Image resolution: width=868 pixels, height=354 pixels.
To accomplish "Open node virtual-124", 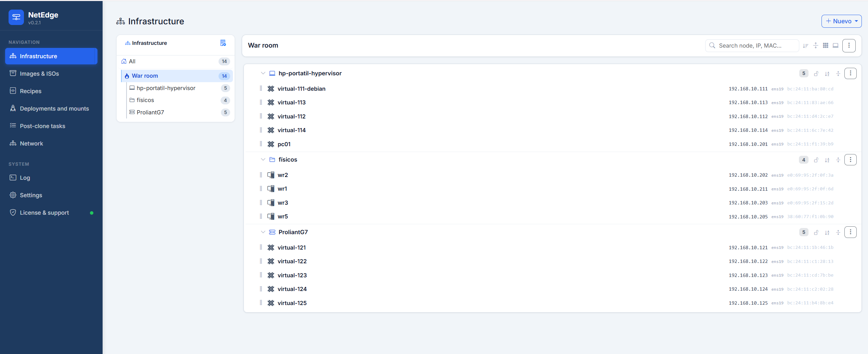I will tap(292, 289).
